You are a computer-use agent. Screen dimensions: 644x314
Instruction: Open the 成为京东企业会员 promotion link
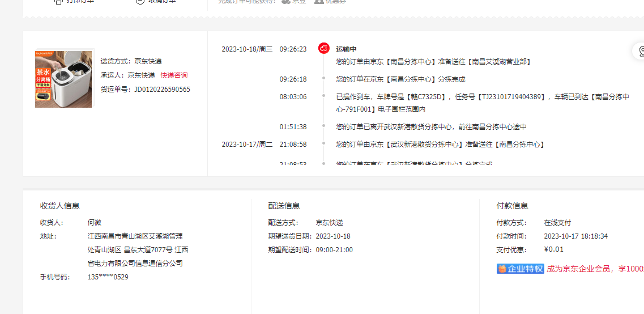595,269
